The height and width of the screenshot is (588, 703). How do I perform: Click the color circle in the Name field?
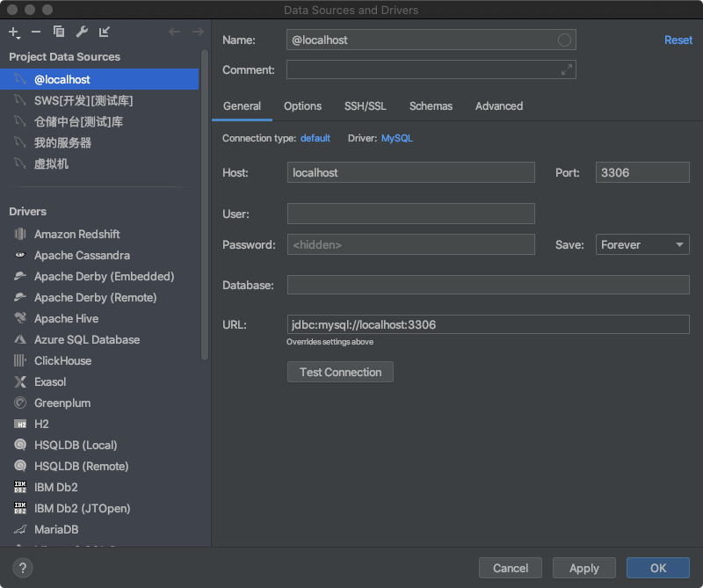pos(565,40)
